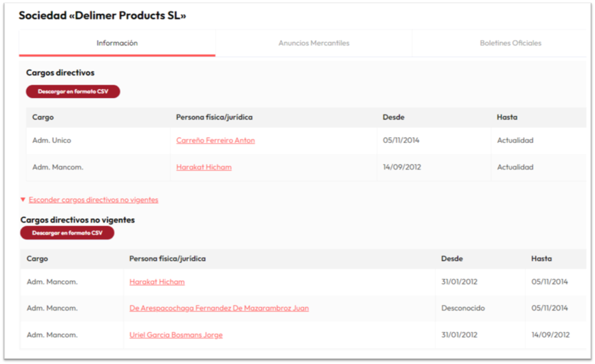The width and height of the screenshot is (595, 364).
Task: Select the Adm. Unico row cell
Action: coord(98,140)
